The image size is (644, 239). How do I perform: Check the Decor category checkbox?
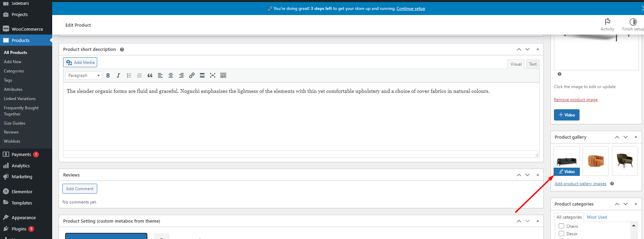(x=561, y=234)
